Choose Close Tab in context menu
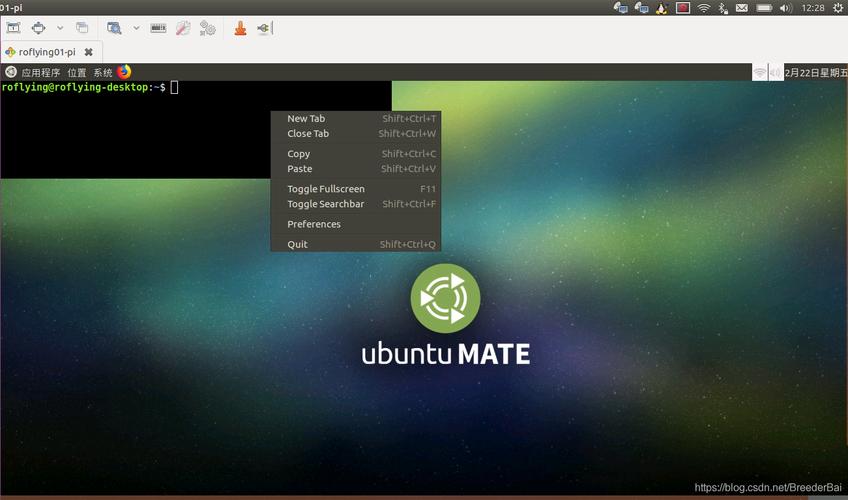The image size is (848, 500). click(x=356, y=134)
